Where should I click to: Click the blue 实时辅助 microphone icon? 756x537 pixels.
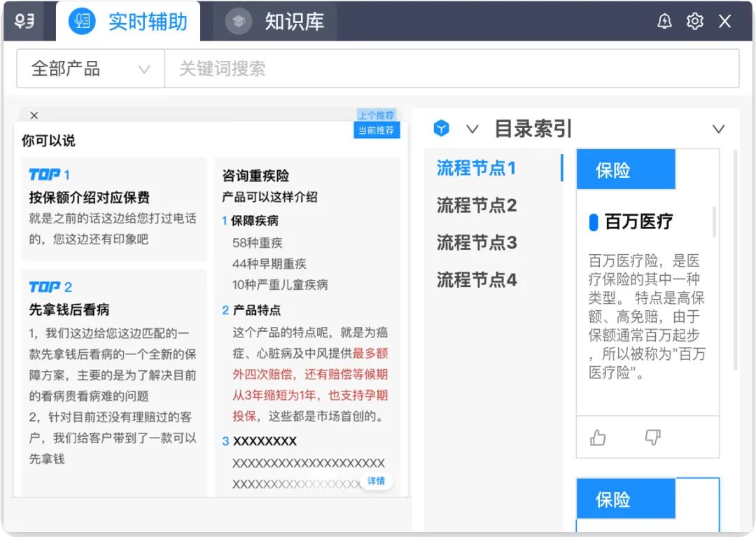[82, 21]
